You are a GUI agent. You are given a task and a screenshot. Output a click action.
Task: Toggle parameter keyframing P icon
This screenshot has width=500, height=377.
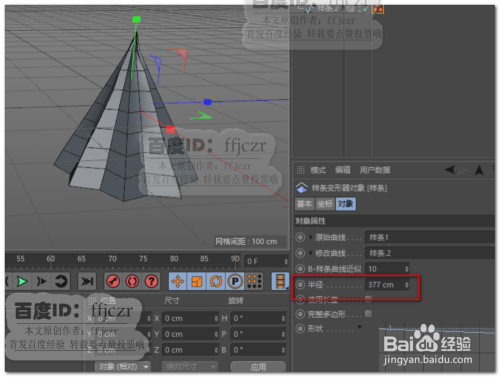[235, 282]
